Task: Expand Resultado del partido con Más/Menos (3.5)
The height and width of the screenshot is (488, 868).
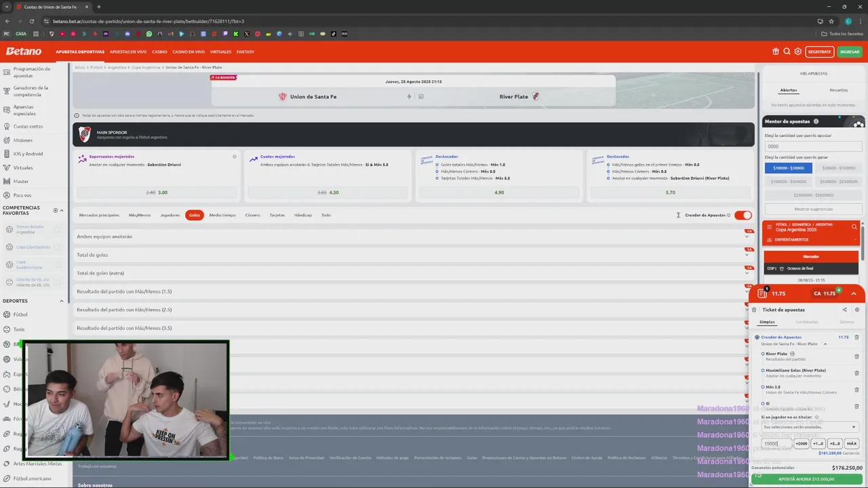Action: pyautogui.click(x=414, y=328)
